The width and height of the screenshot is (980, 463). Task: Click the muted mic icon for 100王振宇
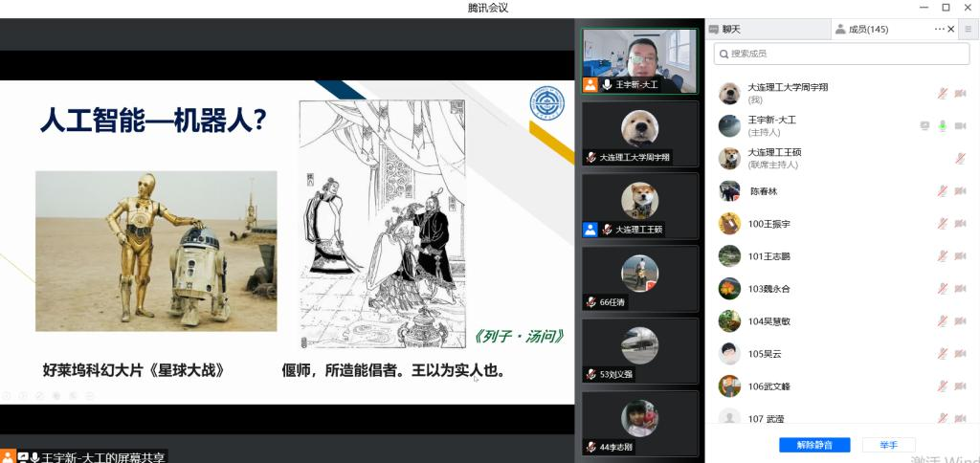click(x=942, y=223)
